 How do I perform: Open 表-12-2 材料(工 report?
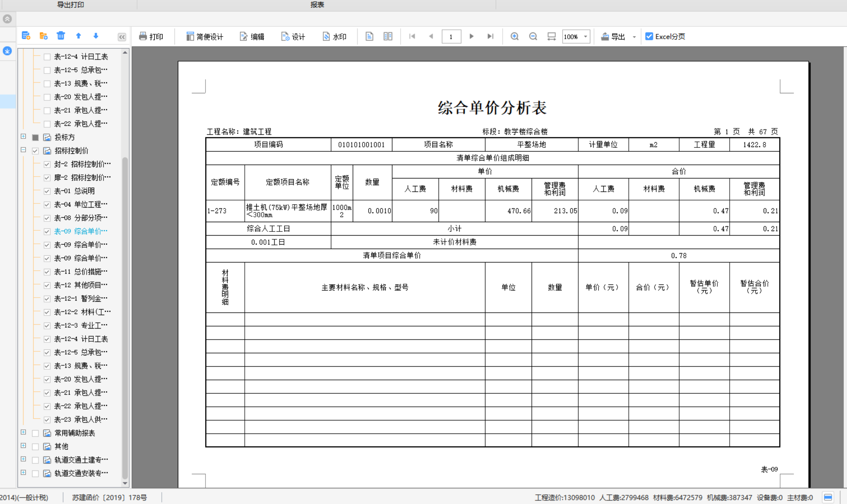point(82,312)
